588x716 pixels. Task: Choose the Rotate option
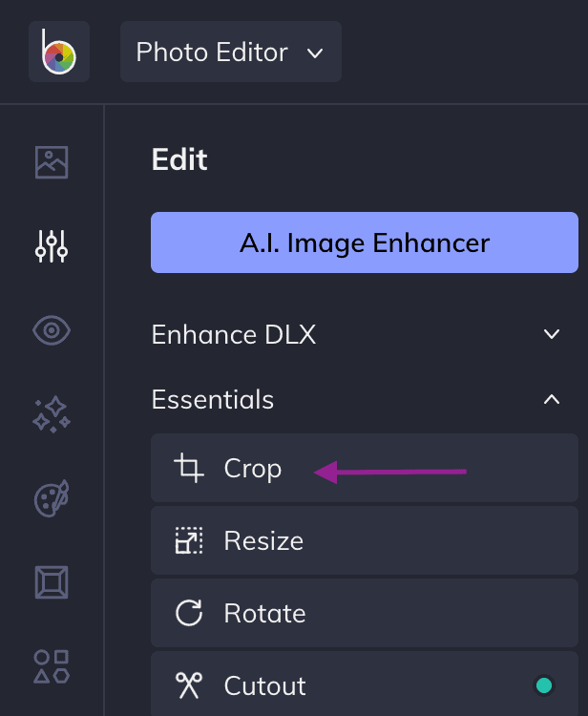click(365, 613)
